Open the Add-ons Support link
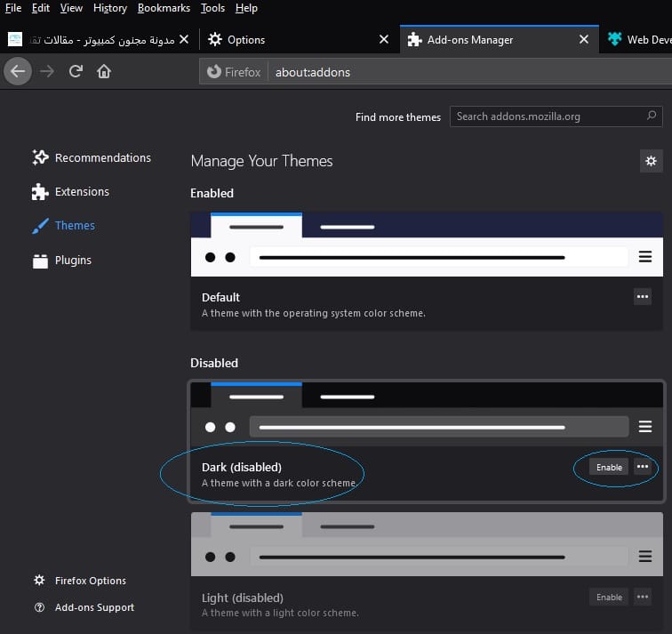The width and height of the screenshot is (672, 634). point(84,607)
